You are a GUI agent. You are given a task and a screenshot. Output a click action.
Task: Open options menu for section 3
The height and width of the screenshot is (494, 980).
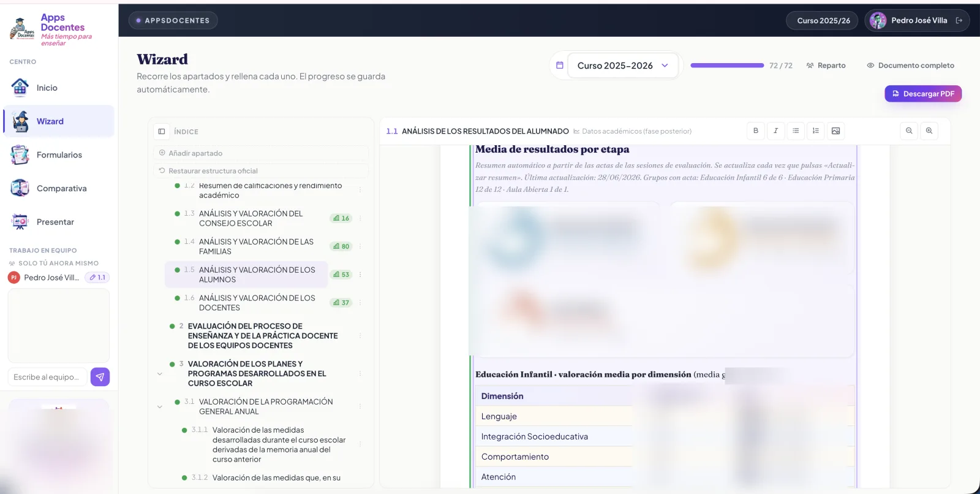[360, 373]
